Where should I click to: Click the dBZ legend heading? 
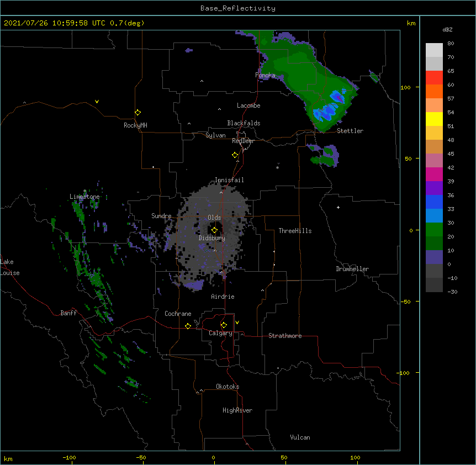tap(447, 30)
